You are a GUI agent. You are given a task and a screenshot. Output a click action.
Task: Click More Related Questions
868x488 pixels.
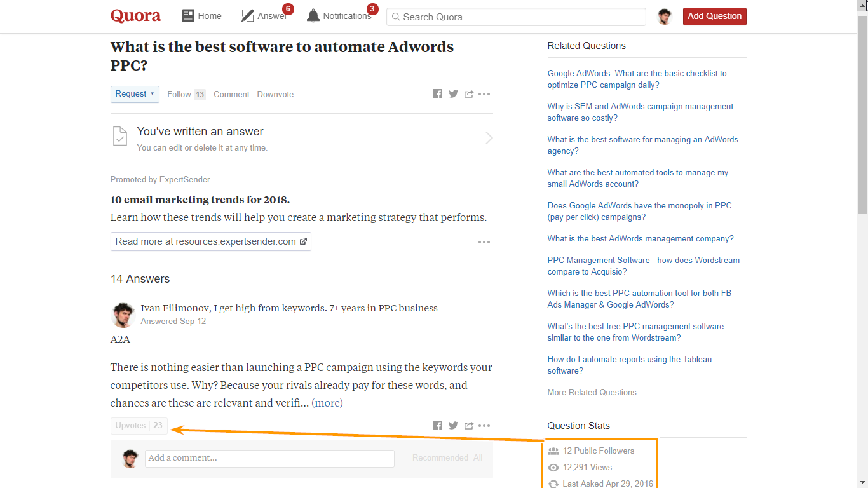[x=592, y=392]
